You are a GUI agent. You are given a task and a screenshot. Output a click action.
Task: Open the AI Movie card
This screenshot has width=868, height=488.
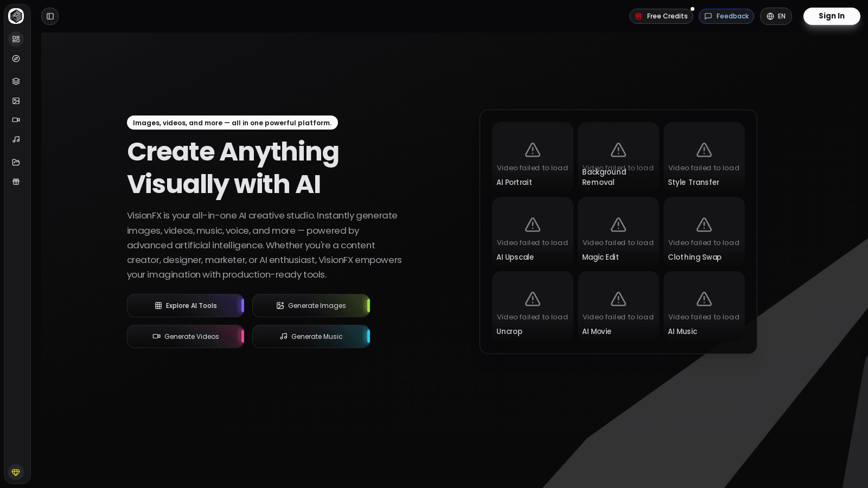coord(618,306)
